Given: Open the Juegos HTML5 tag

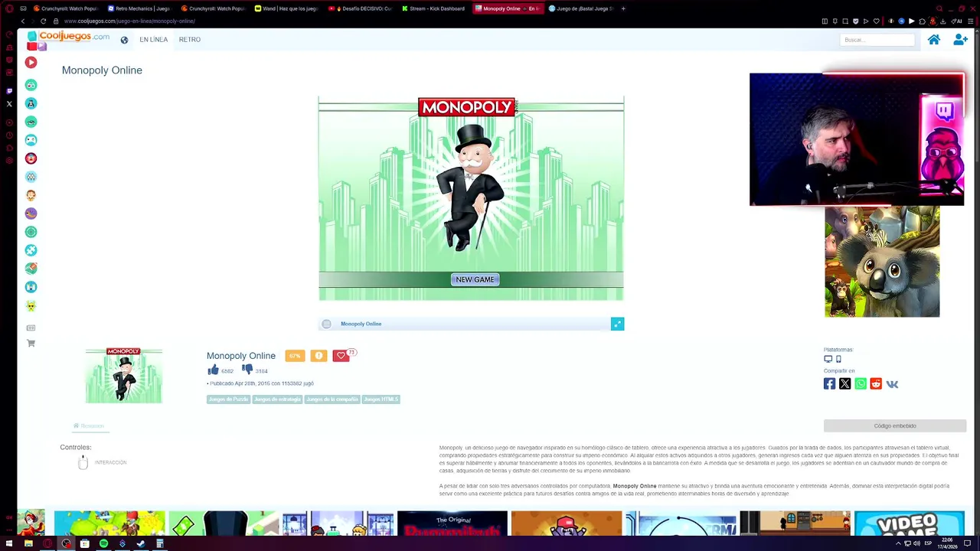Looking at the screenshot, I should 381,399.
